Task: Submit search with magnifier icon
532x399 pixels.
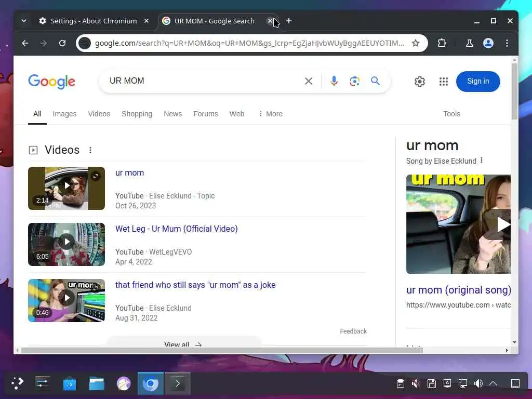Action: [375, 81]
